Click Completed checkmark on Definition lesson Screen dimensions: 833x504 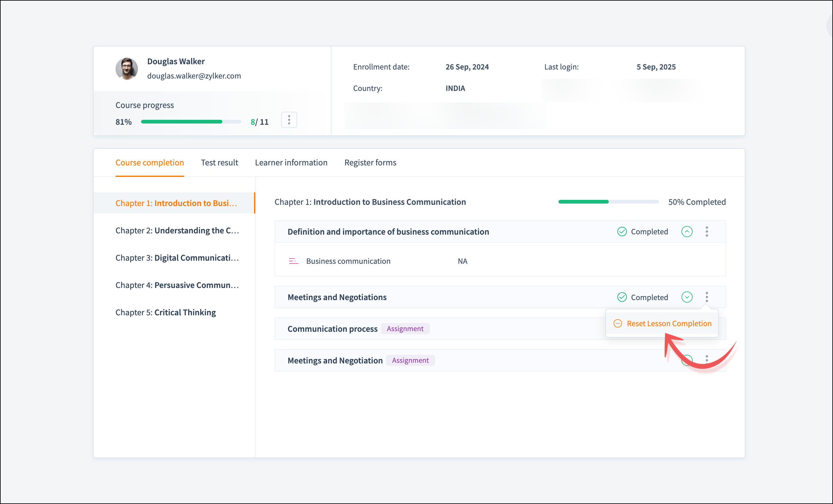[x=622, y=232]
